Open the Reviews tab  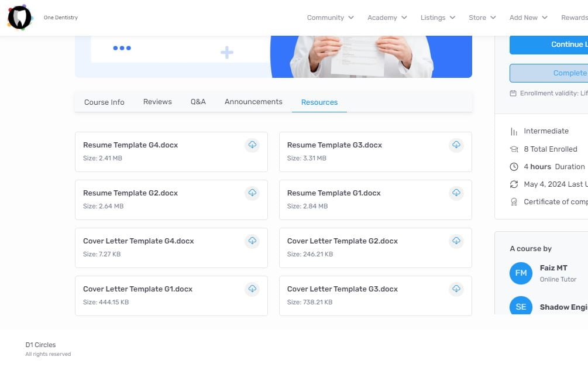coord(157,102)
